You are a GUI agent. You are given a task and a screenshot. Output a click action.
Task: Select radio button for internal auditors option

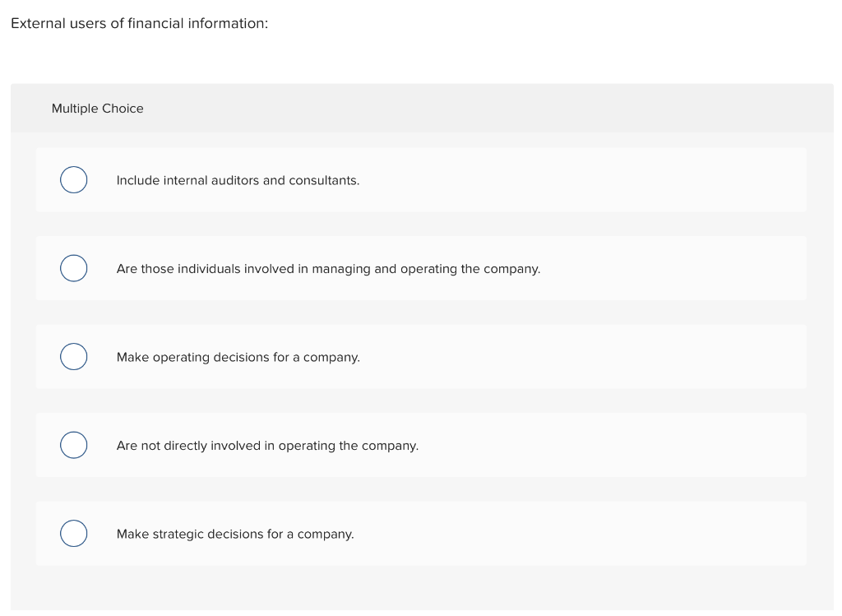coord(73,180)
